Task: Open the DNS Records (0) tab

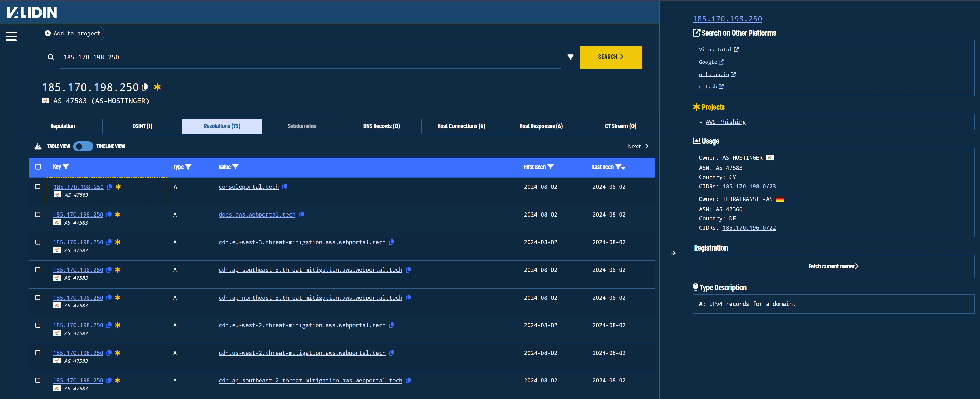Action: (x=382, y=126)
